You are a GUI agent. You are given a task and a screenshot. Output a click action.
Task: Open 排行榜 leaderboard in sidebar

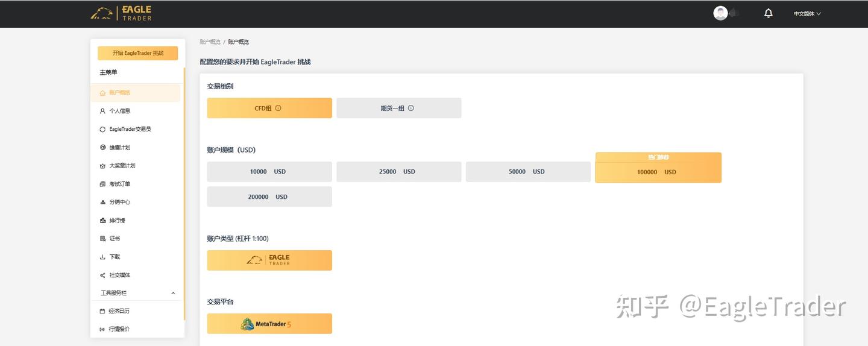(117, 221)
